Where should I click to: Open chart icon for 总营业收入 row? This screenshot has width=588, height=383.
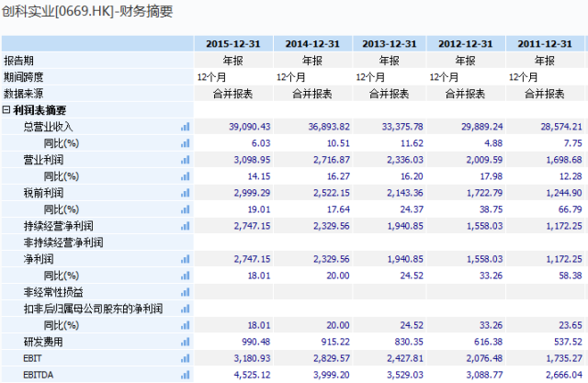coord(186,127)
